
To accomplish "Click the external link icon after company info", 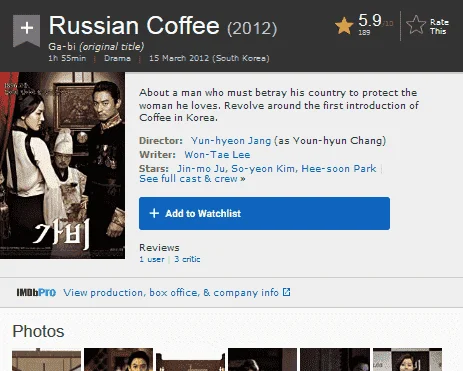I will coord(287,292).
